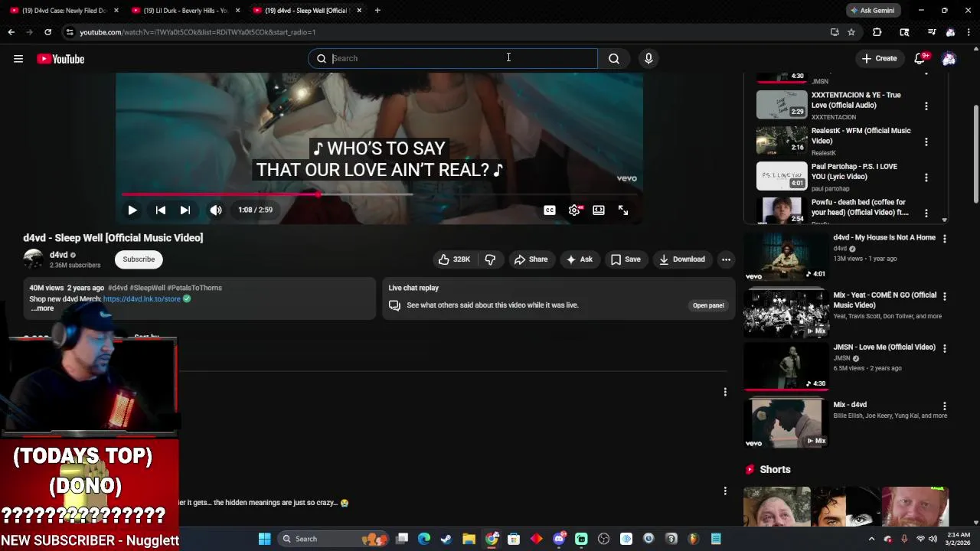Play d4vd My House Is Not A Home
Image resolution: width=980 pixels, height=551 pixels.
tap(786, 256)
